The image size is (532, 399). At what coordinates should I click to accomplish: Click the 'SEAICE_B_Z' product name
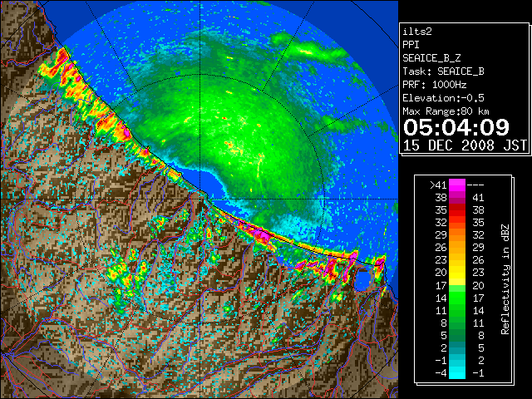coord(431,58)
